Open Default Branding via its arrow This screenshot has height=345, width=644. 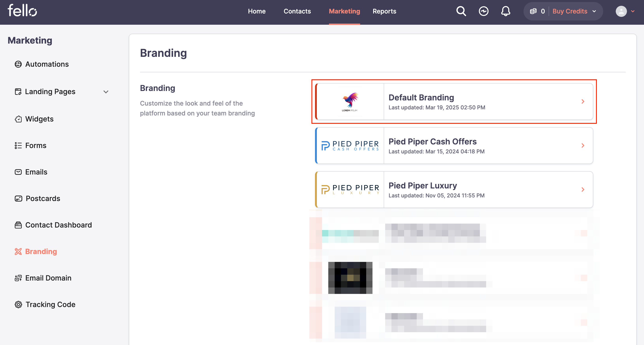(x=583, y=102)
